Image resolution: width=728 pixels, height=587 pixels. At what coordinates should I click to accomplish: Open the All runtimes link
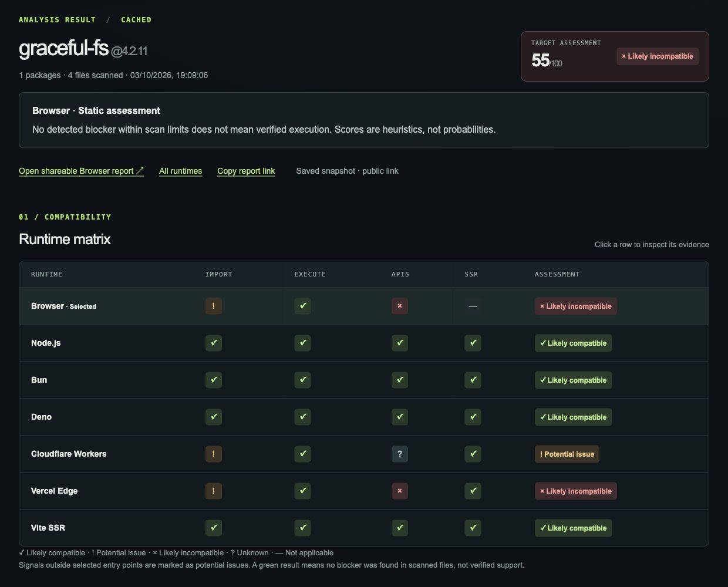[180, 171]
